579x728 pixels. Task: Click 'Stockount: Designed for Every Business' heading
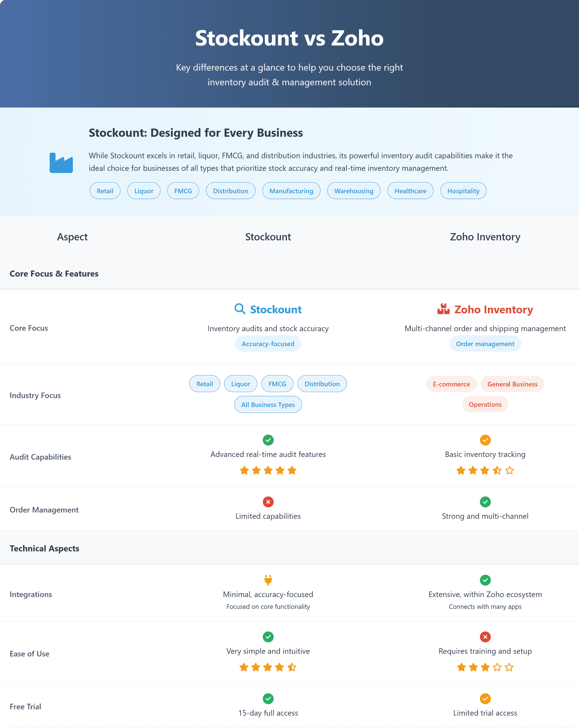(x=196, y=133)
